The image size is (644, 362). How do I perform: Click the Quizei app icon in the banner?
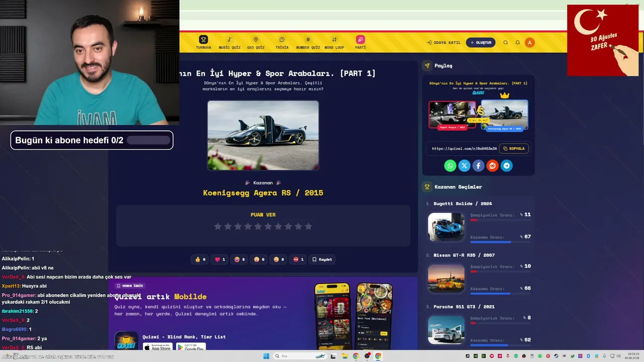pos(126,340)
